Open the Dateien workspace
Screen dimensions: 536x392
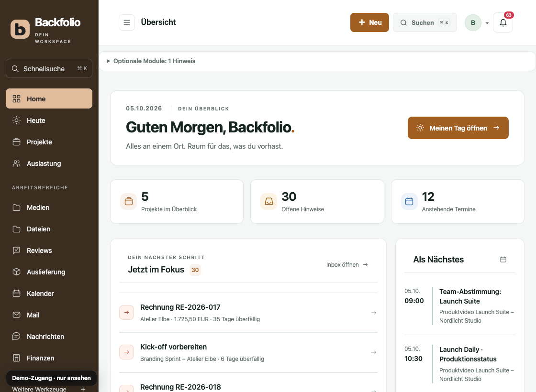[49, 229]
